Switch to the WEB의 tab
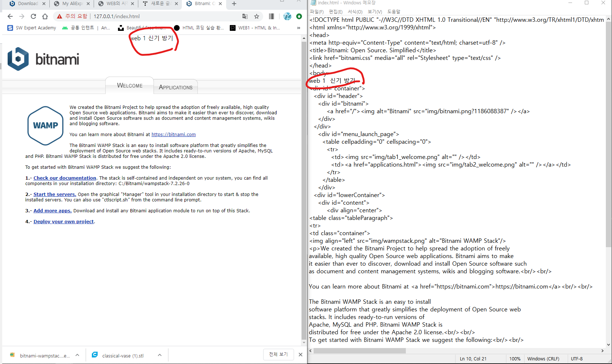612x364 pixels. click(116, 4)
